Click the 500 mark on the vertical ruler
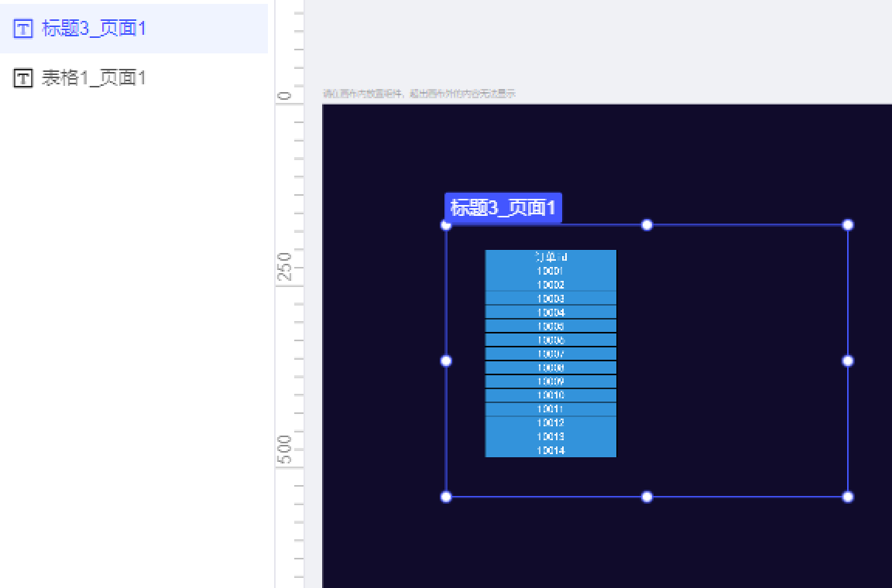Screen dimensions: 892x588 [284, 450]
